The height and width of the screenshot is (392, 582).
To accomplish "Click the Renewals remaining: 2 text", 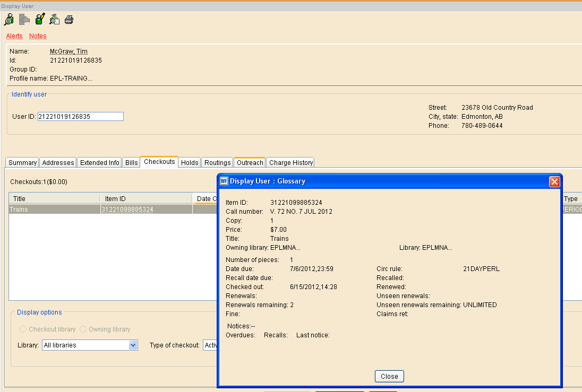I will click(x=260, y=305).
